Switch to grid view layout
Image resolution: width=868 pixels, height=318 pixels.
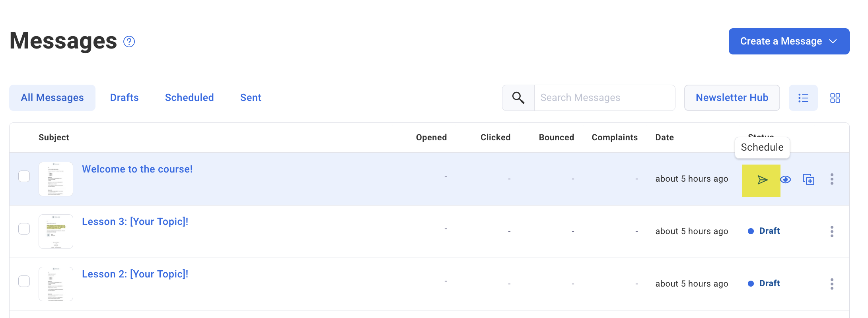[x=835, y=98]
